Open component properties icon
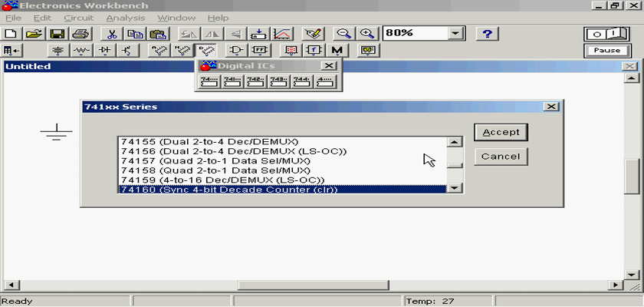Viewport: 644px width, 307px height. click(314, 34)
